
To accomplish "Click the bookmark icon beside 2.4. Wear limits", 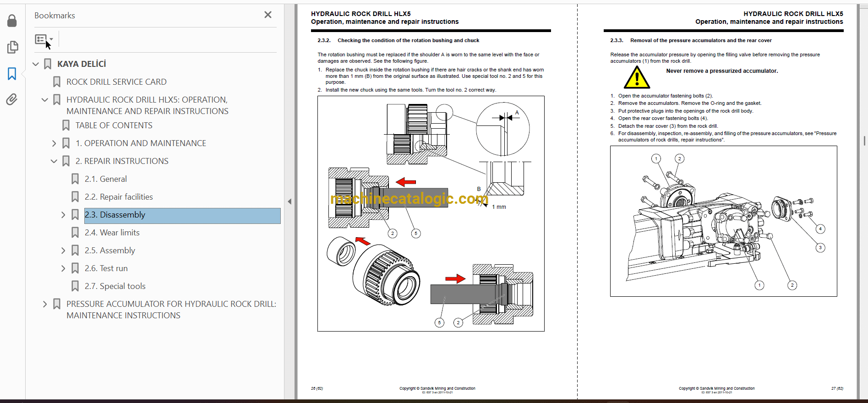I will [75, 233].
